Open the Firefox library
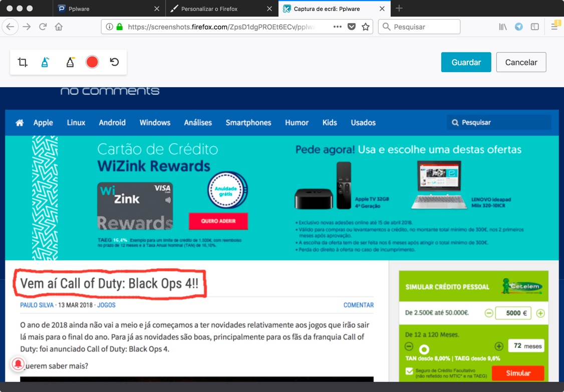 click(502, 26)
